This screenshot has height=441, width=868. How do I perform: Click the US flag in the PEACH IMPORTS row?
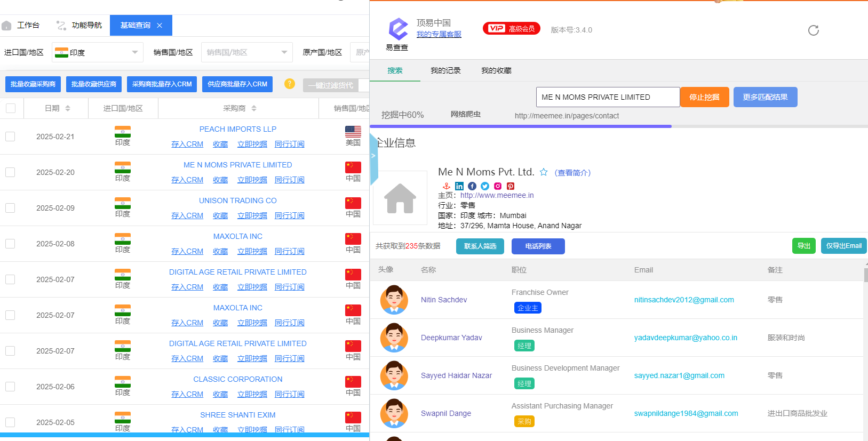(x=353, y=131)
